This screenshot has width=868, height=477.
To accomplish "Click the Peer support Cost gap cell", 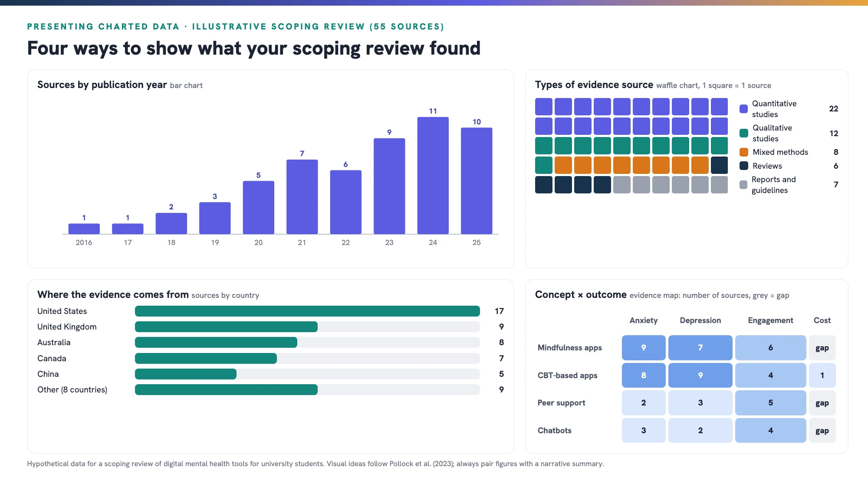I will [822, 403].
